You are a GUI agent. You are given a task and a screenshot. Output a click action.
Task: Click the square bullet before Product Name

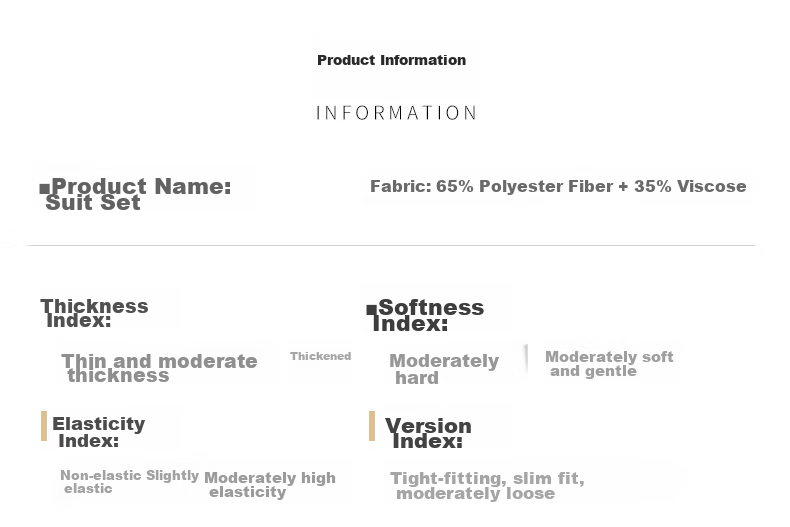coord(44,188)
